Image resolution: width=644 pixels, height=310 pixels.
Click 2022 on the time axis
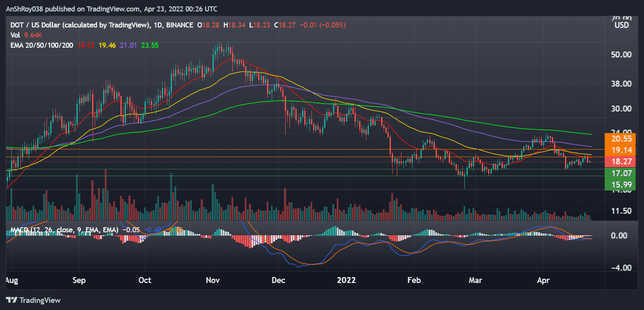(x=347, y=280)
